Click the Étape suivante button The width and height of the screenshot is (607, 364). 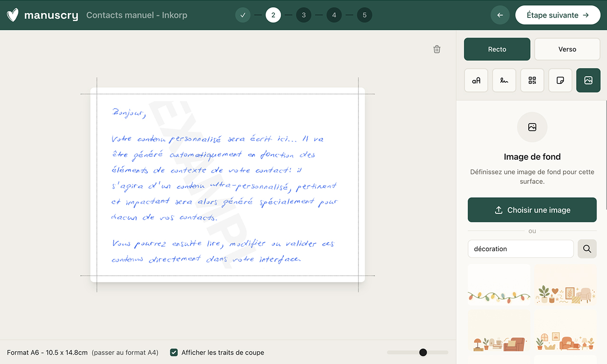tap(557, 15)
